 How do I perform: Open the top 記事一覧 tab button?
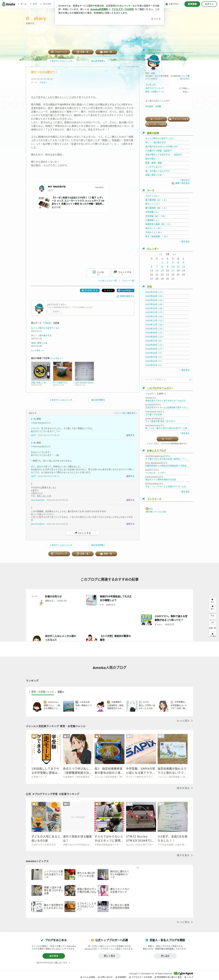coord(83,52)
